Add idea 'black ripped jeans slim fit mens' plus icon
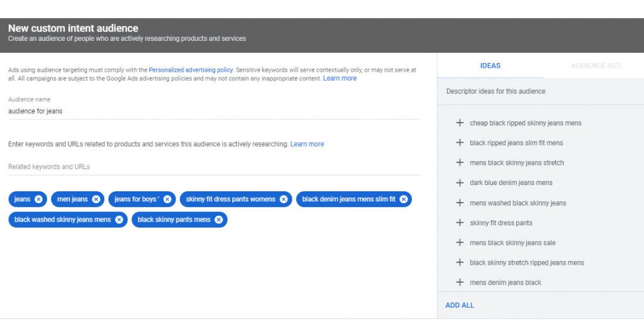This screenshot has height=336, width=644. (x=460, y=143)
